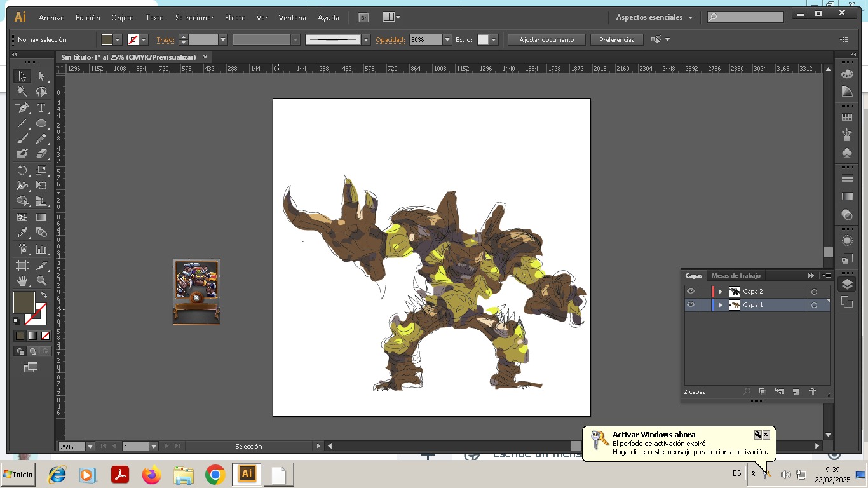Image resolution: width=868 pixels, height=488 pixels.
Task: Open the Aspectos esenciales workspace dropdown
Action: coord(654,17)
